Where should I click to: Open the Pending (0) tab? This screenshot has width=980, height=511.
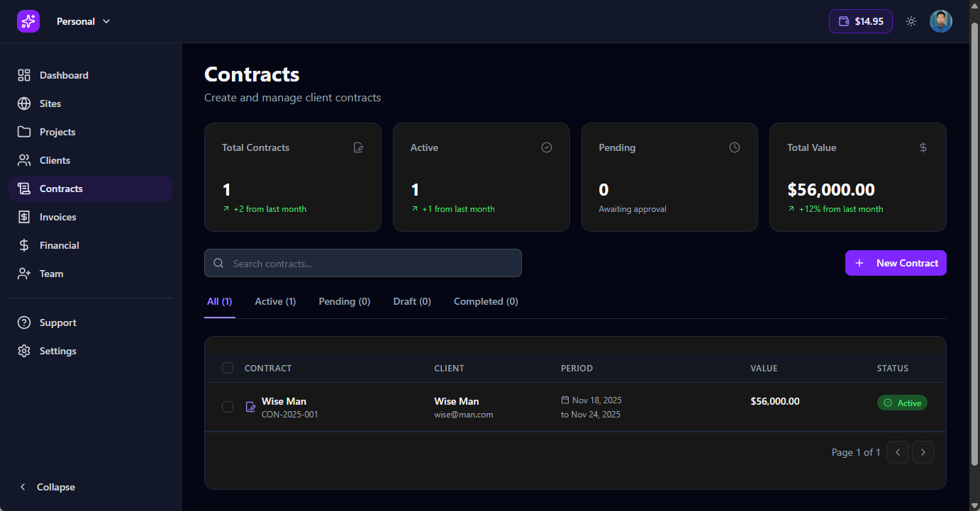pyautogui.click(x=344, y=301)
